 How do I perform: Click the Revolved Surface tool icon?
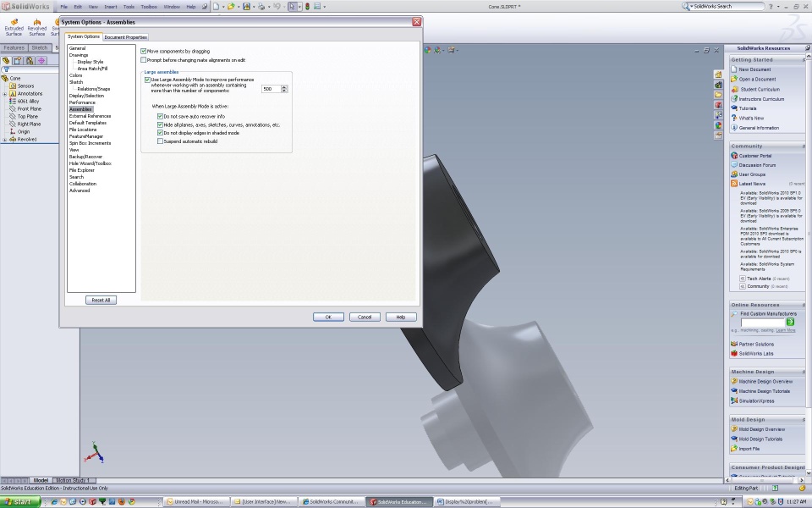(x=36, y=22)
